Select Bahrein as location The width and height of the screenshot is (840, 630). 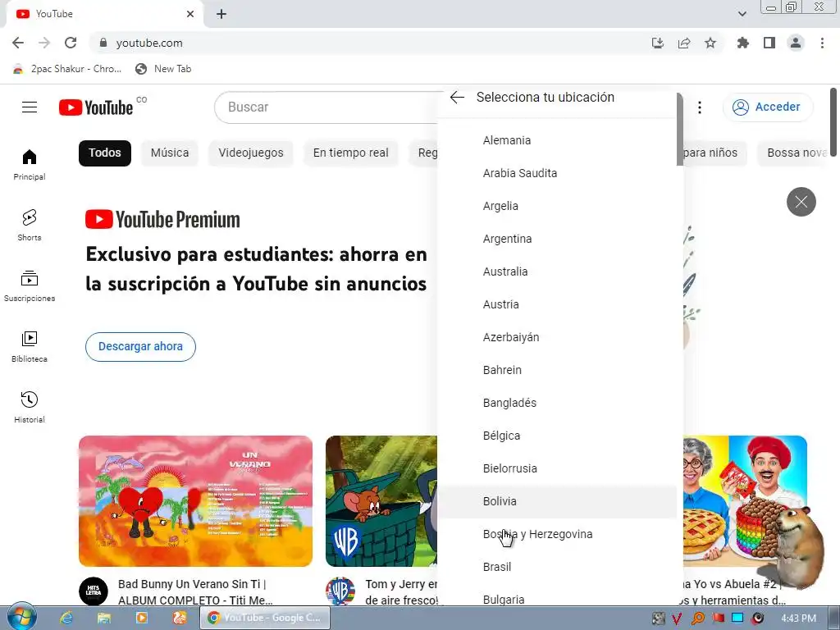tap(557, 370)
